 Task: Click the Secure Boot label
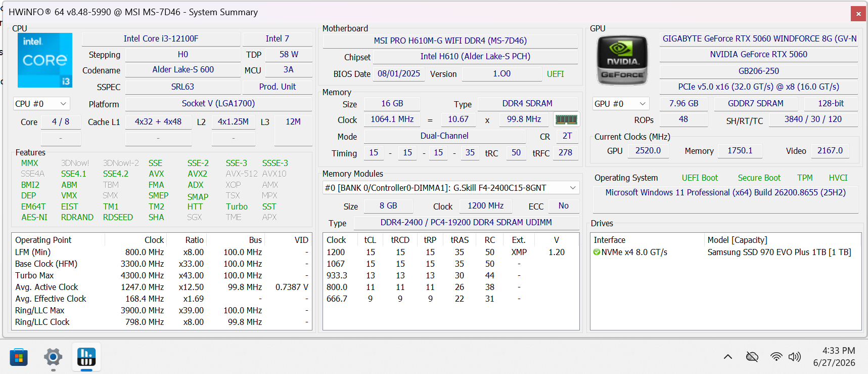[759, 178]
